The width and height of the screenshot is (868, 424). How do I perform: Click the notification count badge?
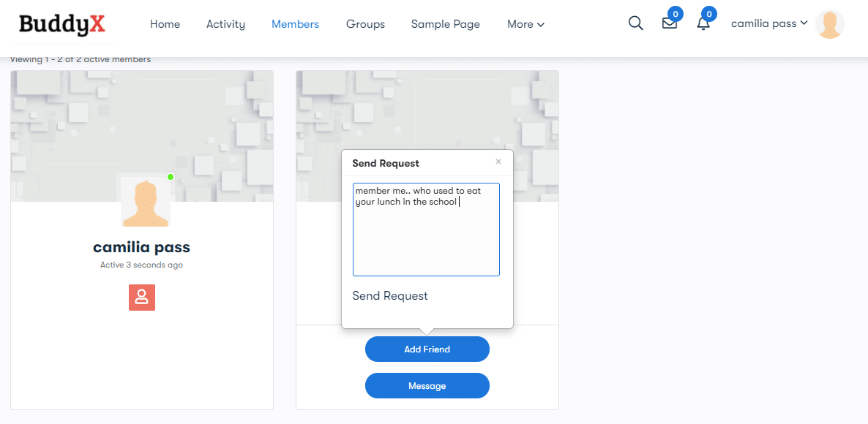708,13
